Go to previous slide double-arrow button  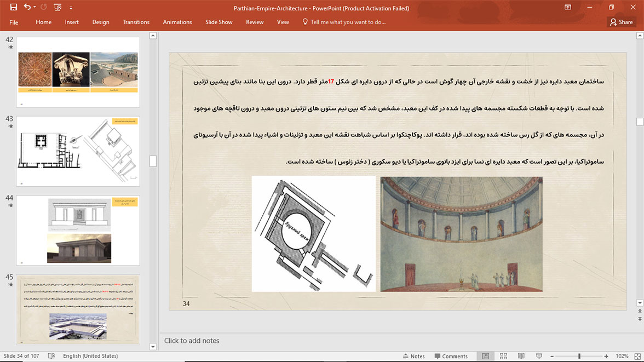pos(640,312)
